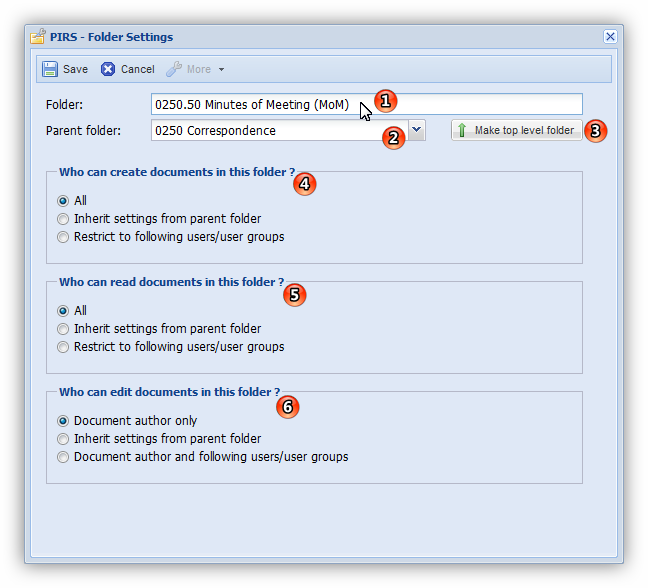Restrict reading to following users/user groups
Image resolution: width=648 pixels, height=588 pixels.
(63, 347)
